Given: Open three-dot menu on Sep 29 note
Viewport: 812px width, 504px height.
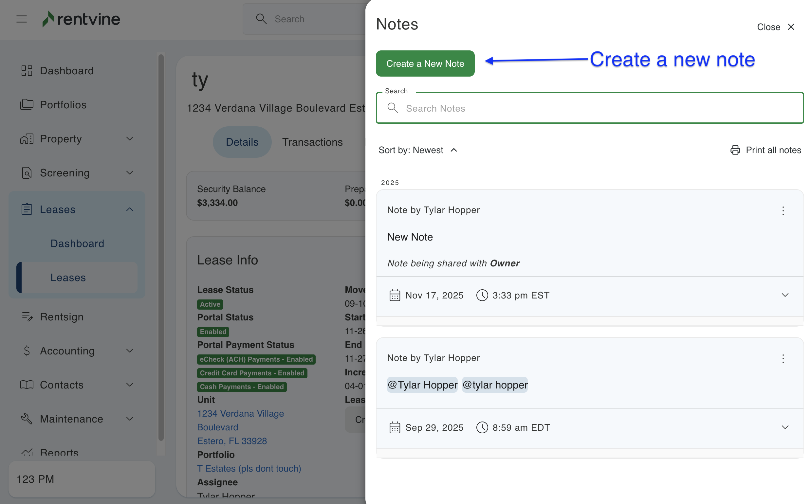Looking at the screenshot, I should point(783,359).
